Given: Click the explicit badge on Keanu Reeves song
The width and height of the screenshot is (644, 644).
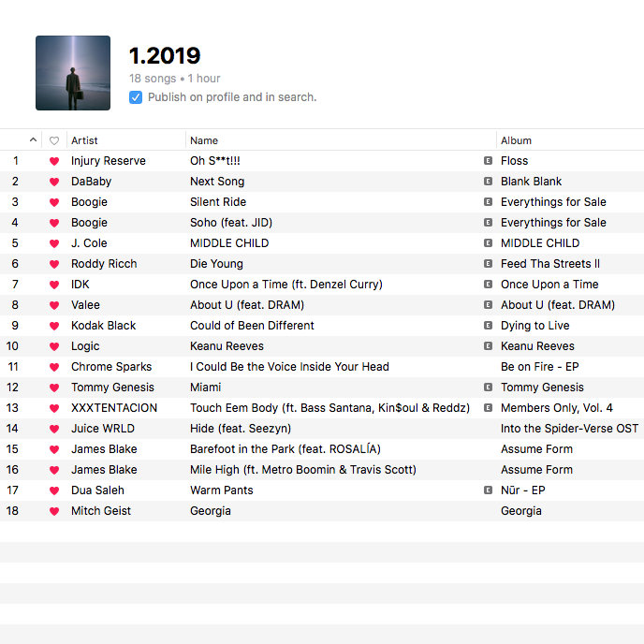Looking at the screenshot, I should pyautogui.click(x=488, y=345).
